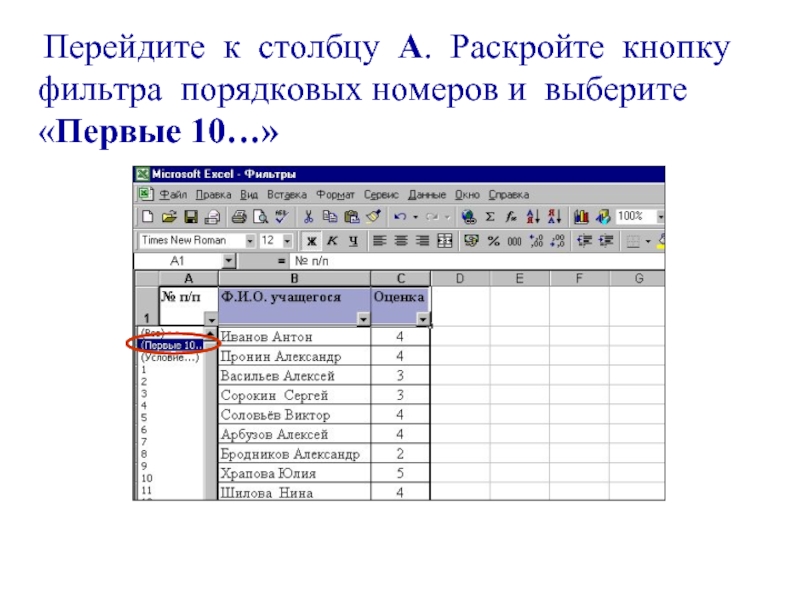The image size is (800, 600).
Task: Click the Paste clipboard icon
Action: pyautogui.click(x=352, y=217)
